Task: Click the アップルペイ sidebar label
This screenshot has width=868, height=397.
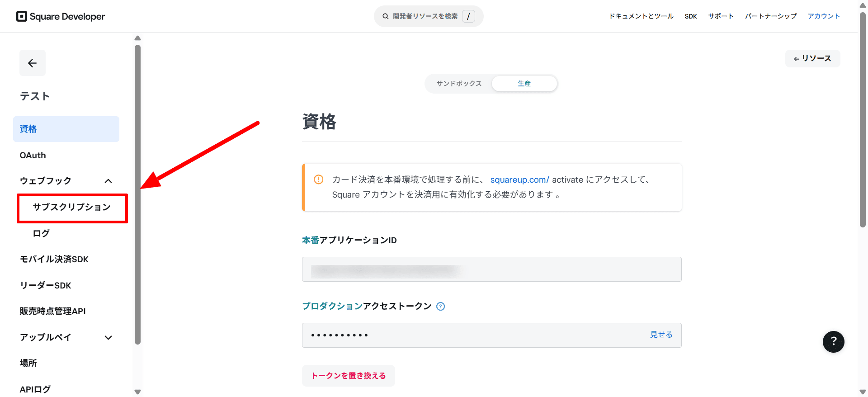Action: [45, 337]
